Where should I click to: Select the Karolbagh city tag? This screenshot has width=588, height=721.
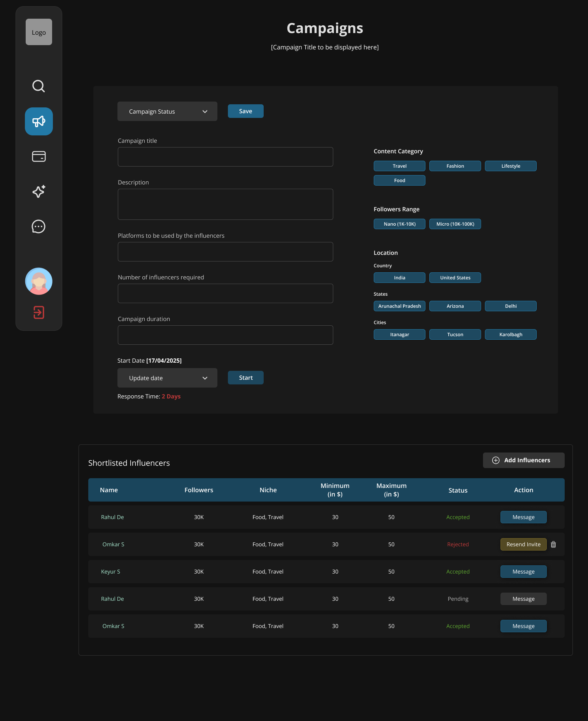(x=511, y=334)
